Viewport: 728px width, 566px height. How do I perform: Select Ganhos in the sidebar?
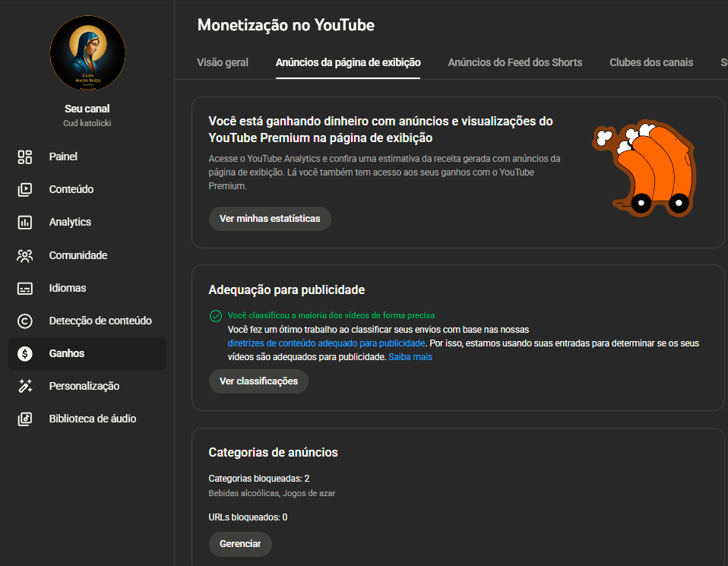87,354
